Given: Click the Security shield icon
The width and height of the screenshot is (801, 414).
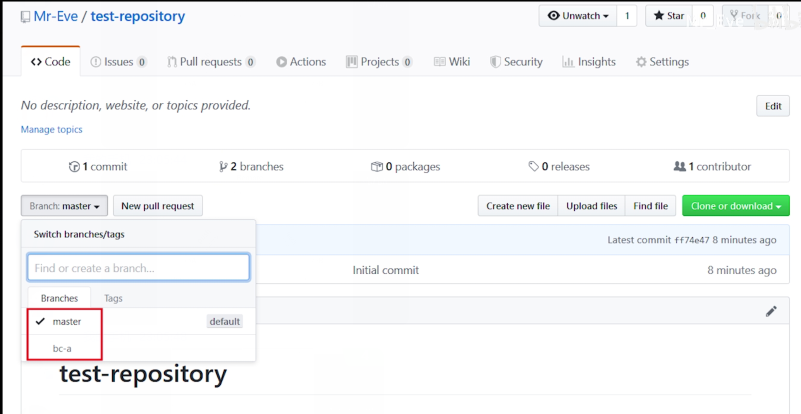Looking at the screenshot, I should tap(495, 62).
